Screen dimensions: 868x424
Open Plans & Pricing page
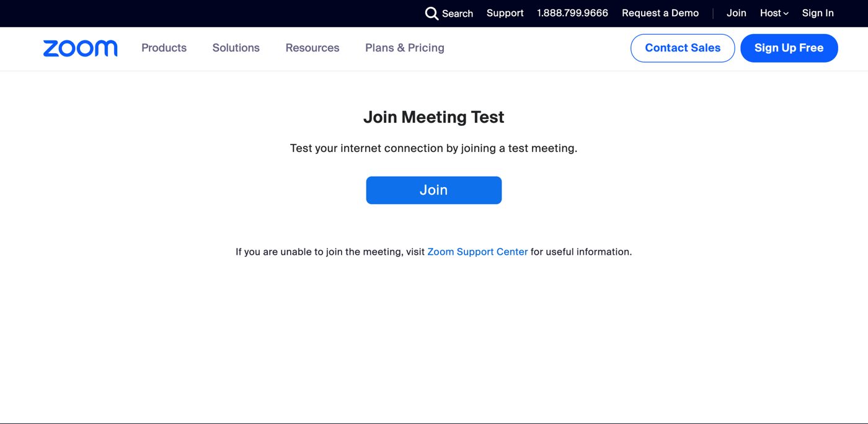405,48
